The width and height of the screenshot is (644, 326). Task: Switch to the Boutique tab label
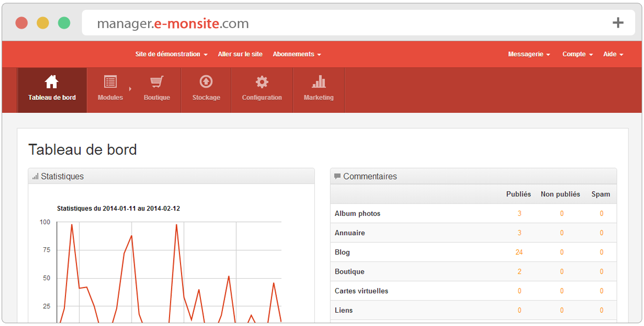pyautogui.click(x=157, y=98)
